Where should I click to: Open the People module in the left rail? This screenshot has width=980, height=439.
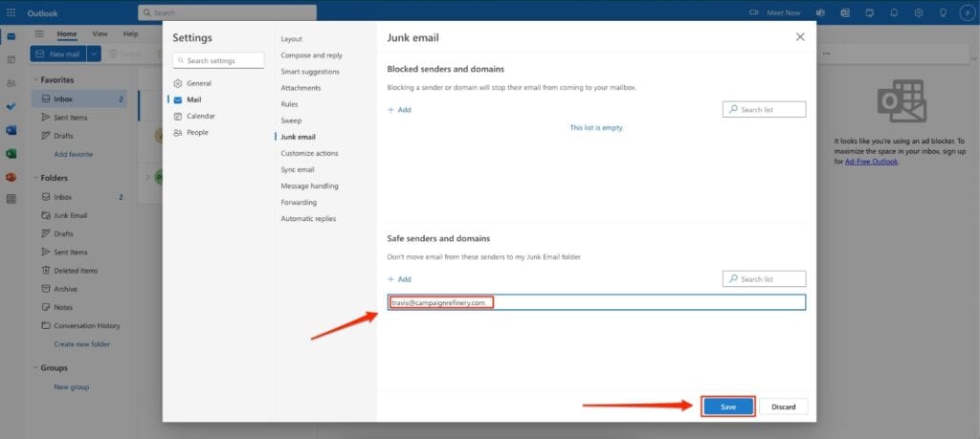coord(11,83)
